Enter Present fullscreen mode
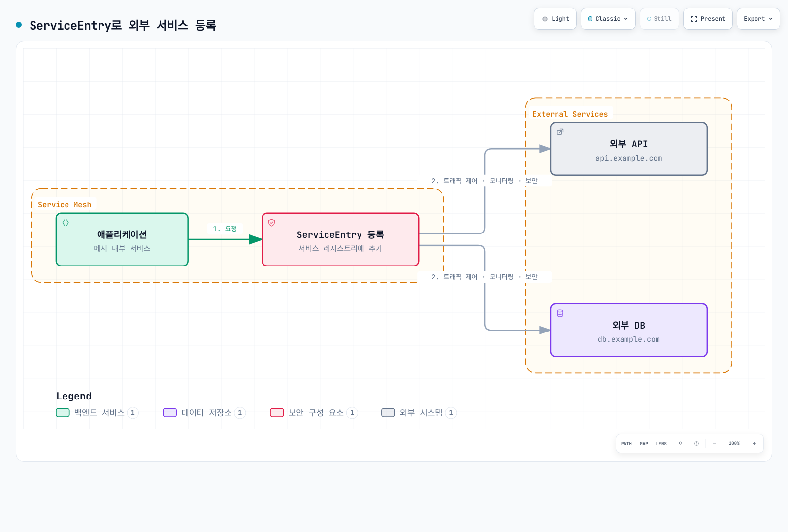The image size is (788, 532). (x=708, y=19)
